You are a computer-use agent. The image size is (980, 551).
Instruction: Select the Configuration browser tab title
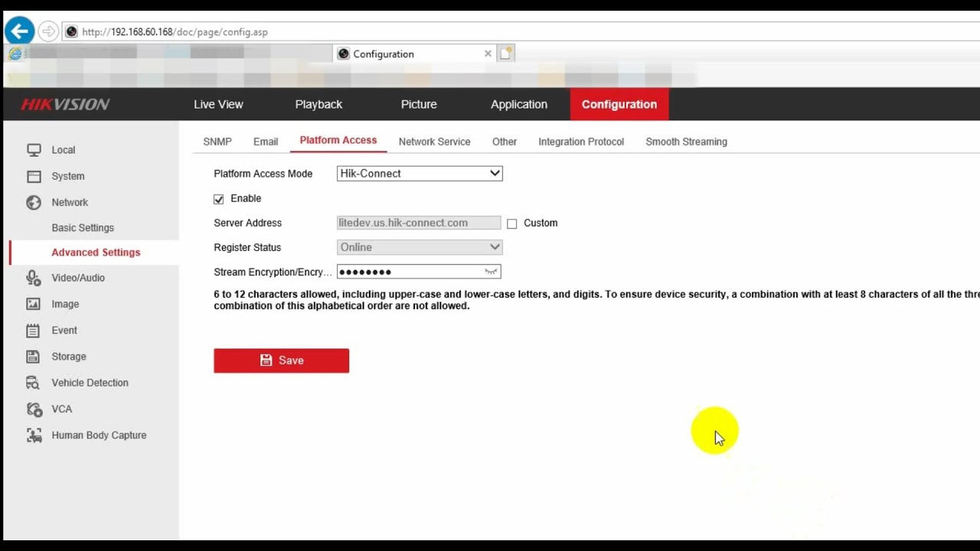tap(384, 54)
